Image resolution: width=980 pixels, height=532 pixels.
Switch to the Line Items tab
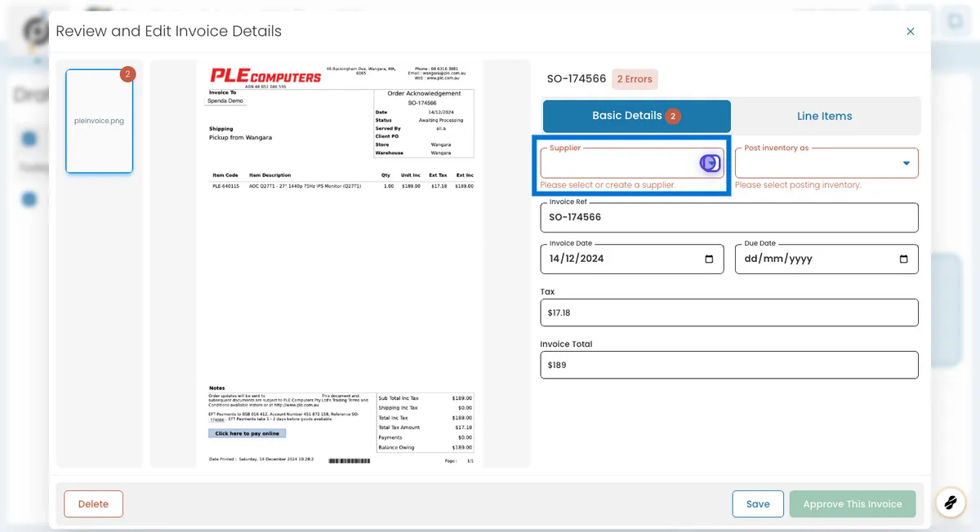825,116
